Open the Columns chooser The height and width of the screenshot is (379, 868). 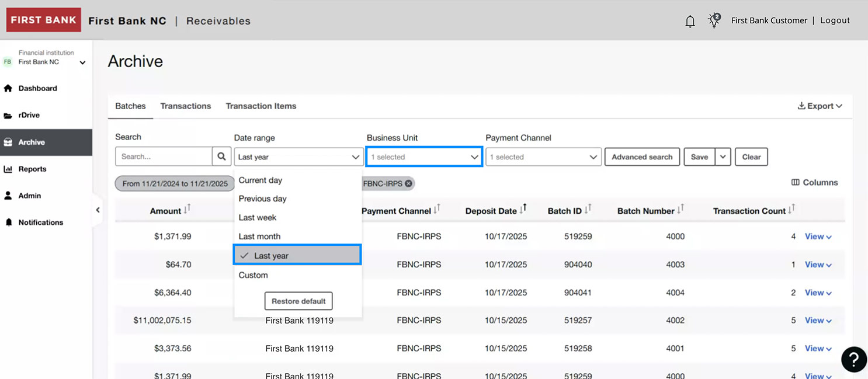pos(814,182)
